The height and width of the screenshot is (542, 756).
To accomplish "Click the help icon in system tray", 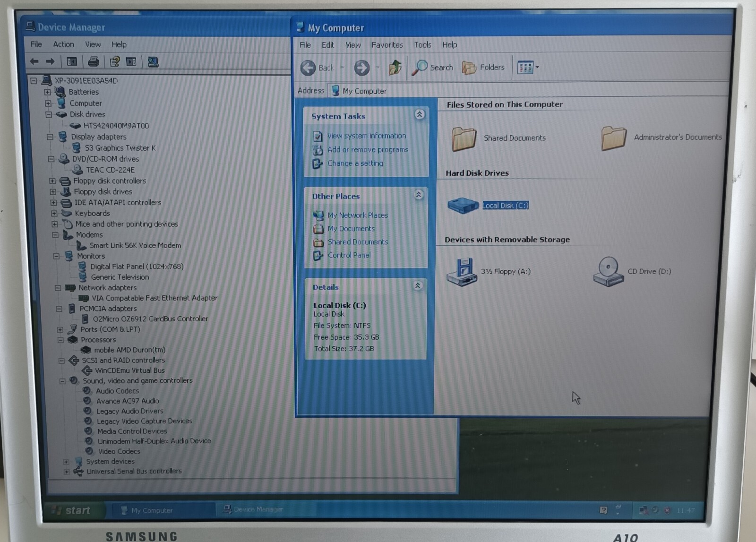I will 603,510.
